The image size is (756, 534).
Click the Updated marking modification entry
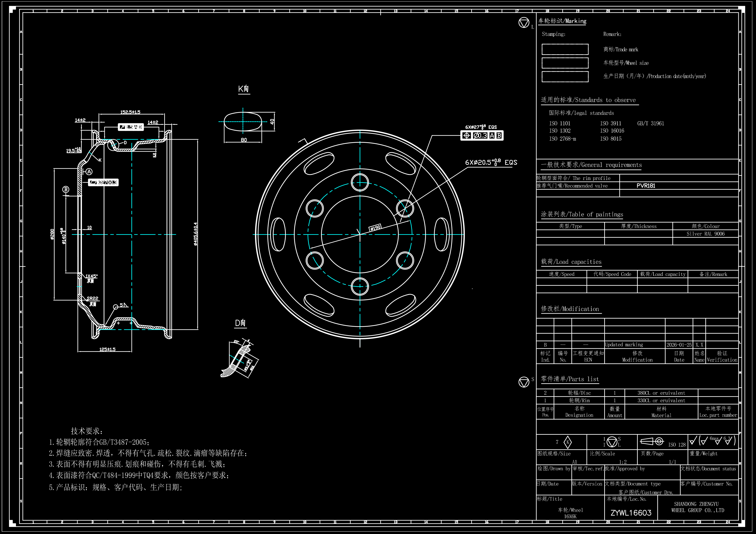[624, 345]
